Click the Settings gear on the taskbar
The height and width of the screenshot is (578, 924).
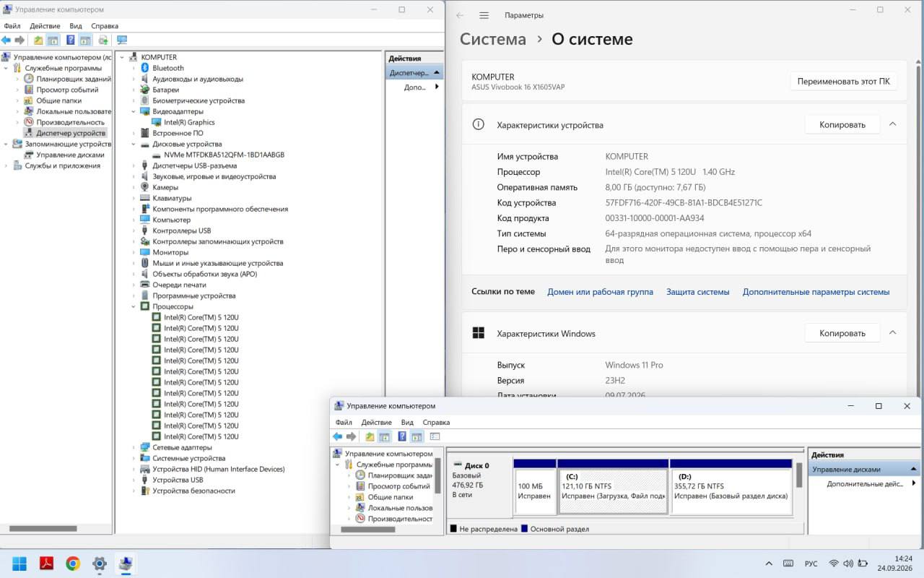click(100, 563)
